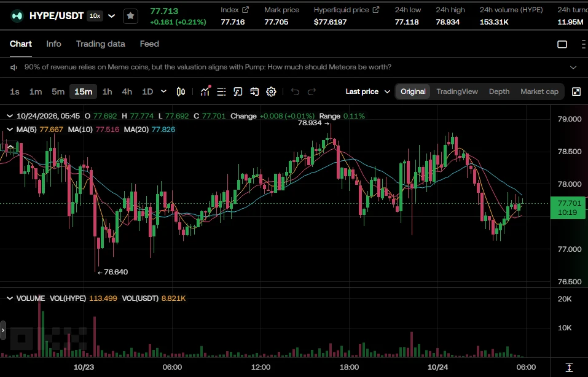The image size is (588, 377).
Task: Redo the last chart action
Action: (312, 92)
